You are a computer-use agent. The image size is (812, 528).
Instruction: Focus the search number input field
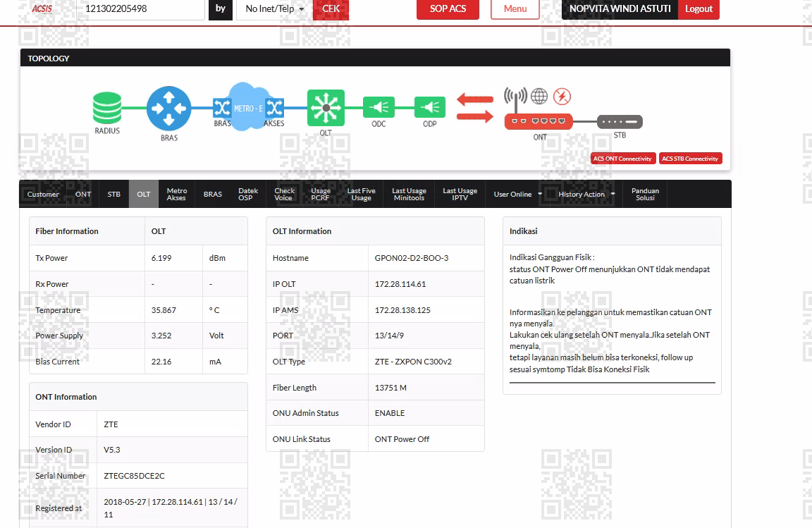(x=140, y=8)
